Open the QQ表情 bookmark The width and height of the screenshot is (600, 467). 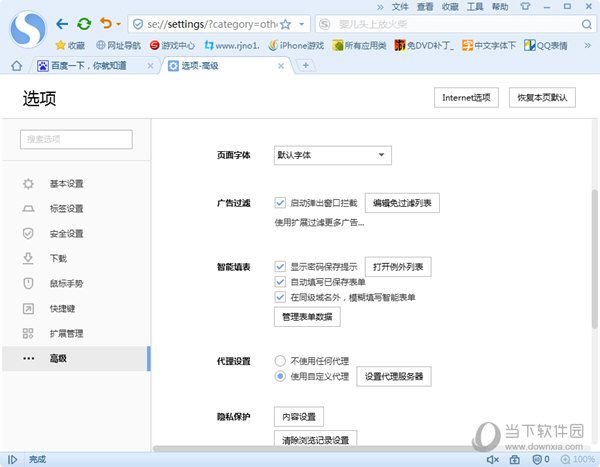[x=546, y=46]
